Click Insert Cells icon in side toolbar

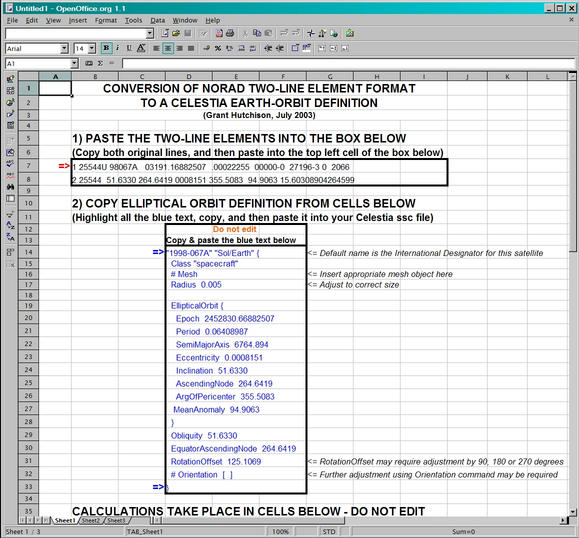(x=10, y=90)
